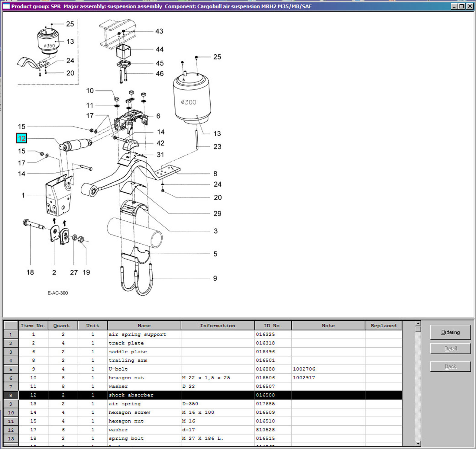Click the Detail button
476x449 pixels.
coord(450,348)
